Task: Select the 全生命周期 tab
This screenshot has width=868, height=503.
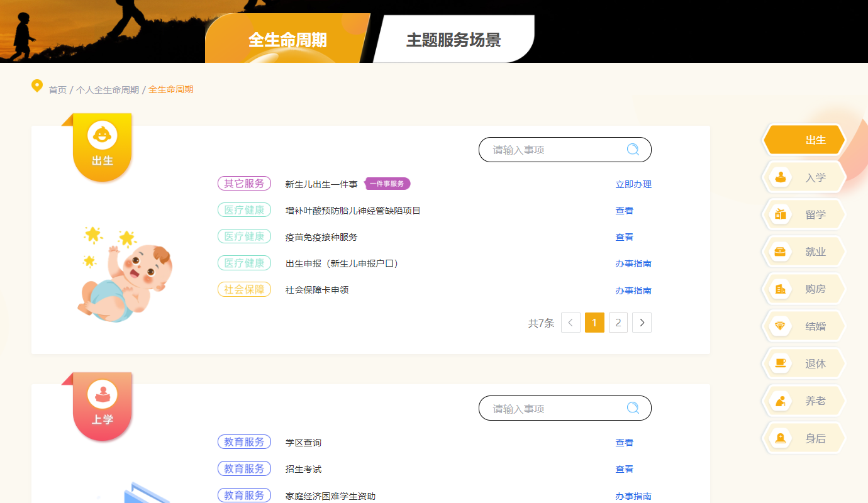Action: 287,40
